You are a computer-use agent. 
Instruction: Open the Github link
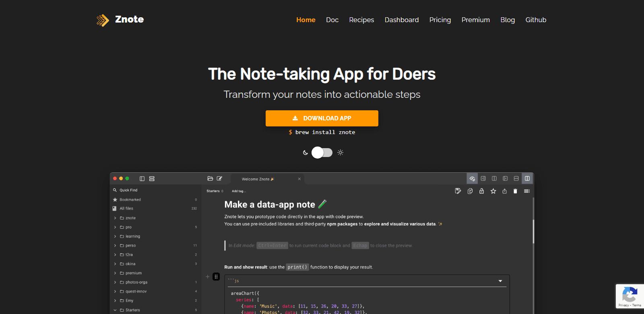[x=536, y=20]
